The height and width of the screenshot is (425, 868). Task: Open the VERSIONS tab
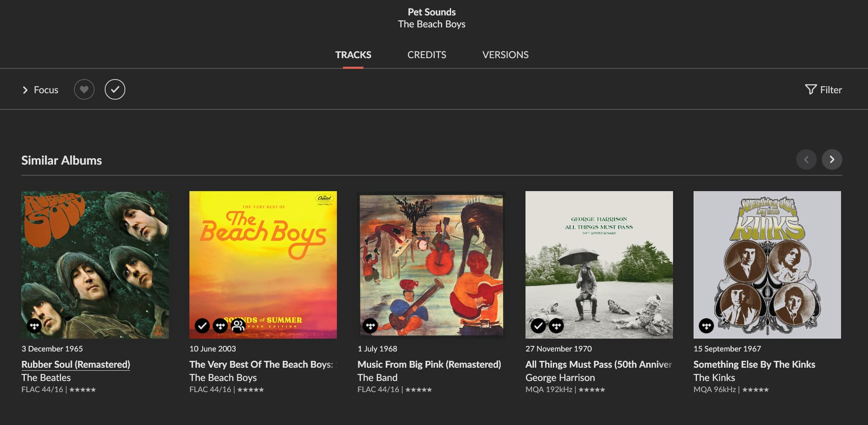pos(505,55)
